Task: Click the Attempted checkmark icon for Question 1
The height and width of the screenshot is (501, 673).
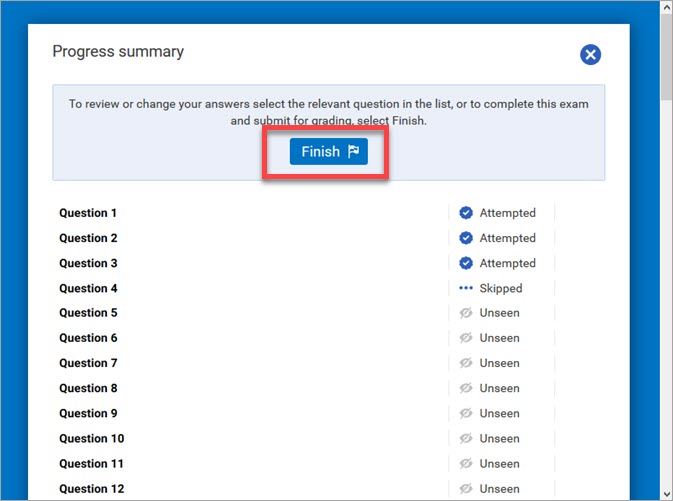Action: (466, 213)
